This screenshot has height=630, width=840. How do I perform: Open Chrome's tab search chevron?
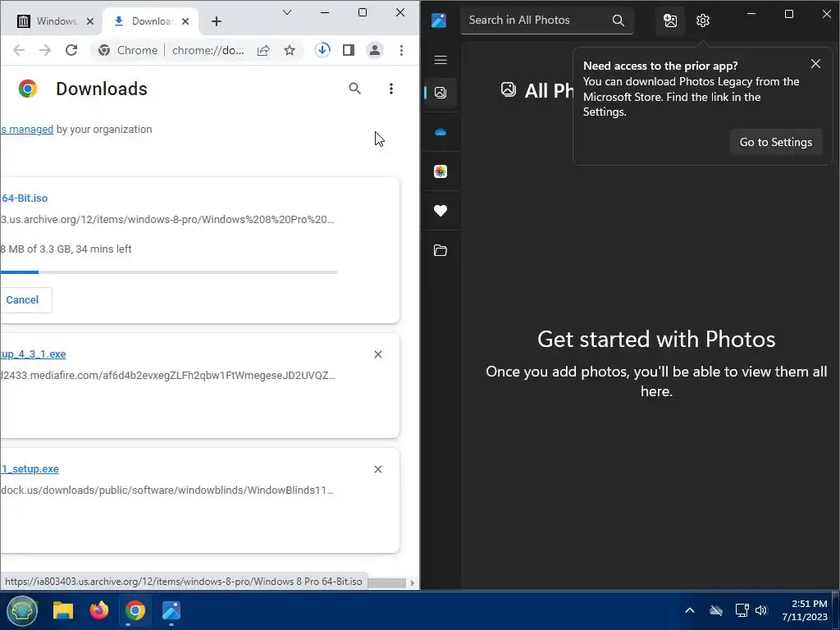287,12
